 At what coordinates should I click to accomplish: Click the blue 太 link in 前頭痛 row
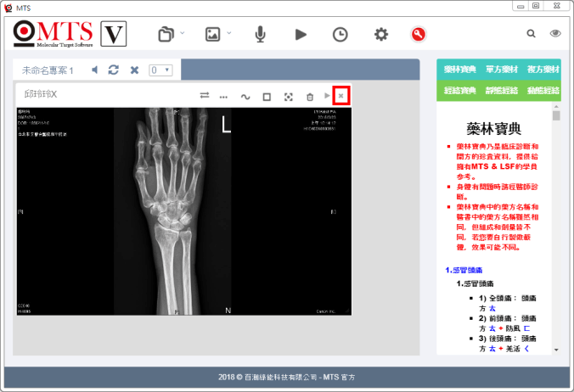pyautogui.click(x=492, y=328)
